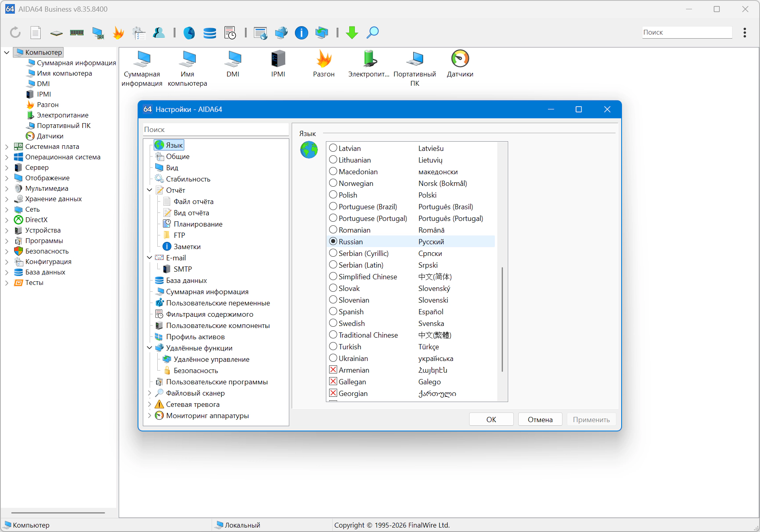760x532 pixels.
Task: Click the flame stability test icon
Action: coord(118,33)
